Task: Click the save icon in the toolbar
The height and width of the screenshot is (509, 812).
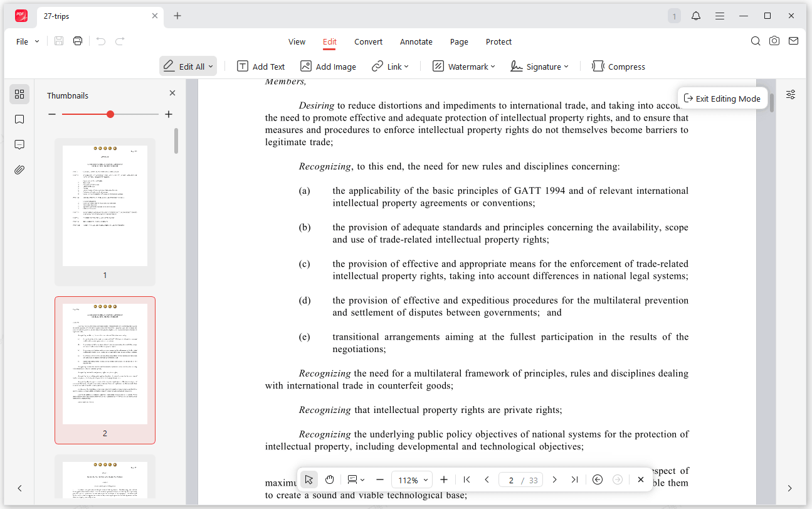Action: [59, 41]
